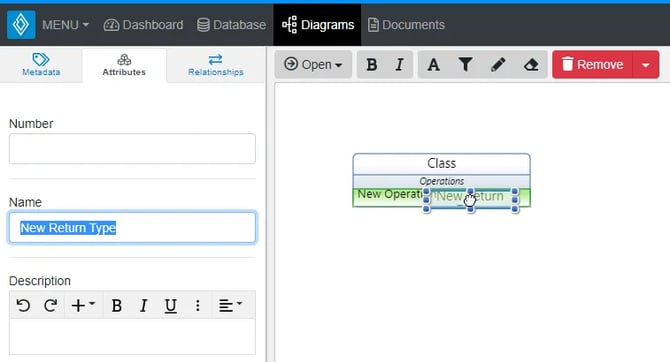The width and height of the screenshot is (670, 362).
Task: Expand the Open dropdown button
Action: (x=313, y=65)
